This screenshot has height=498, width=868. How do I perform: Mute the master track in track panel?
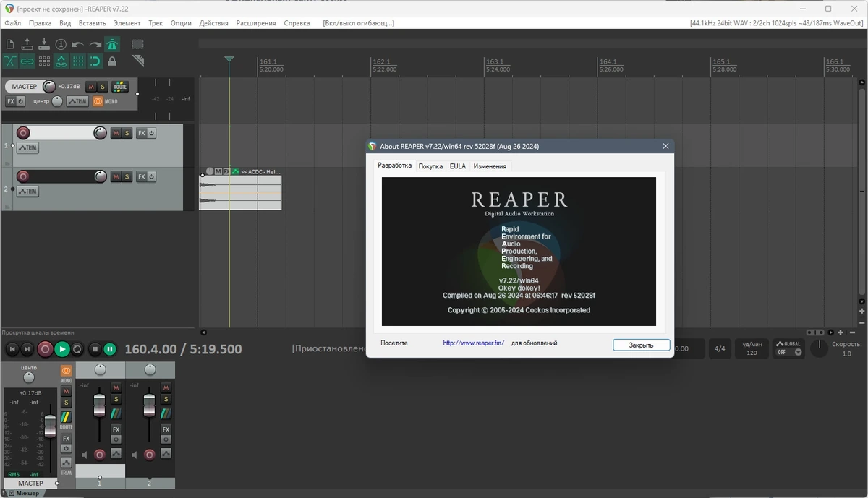(x=91, y=87)
